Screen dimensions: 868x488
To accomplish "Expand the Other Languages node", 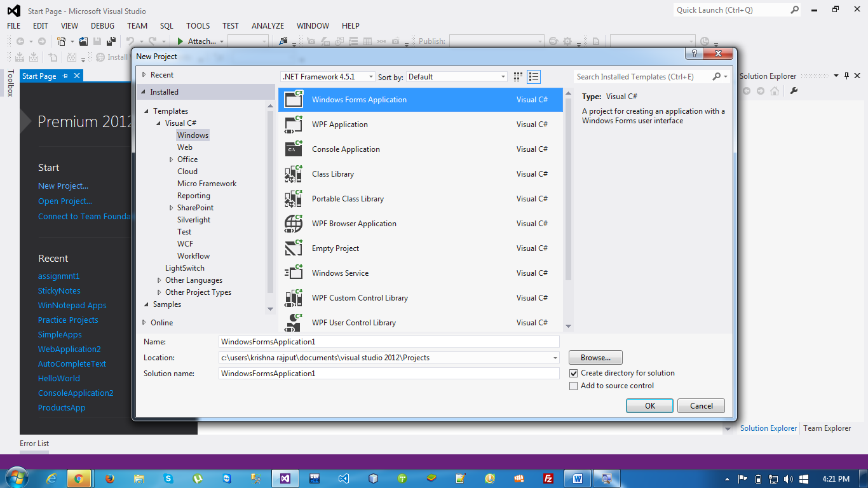I will pos(159,280).
